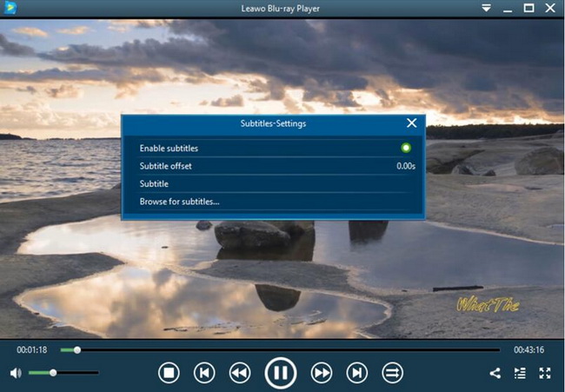
Task: Click Browse for subtitles...
Action: 180,202
